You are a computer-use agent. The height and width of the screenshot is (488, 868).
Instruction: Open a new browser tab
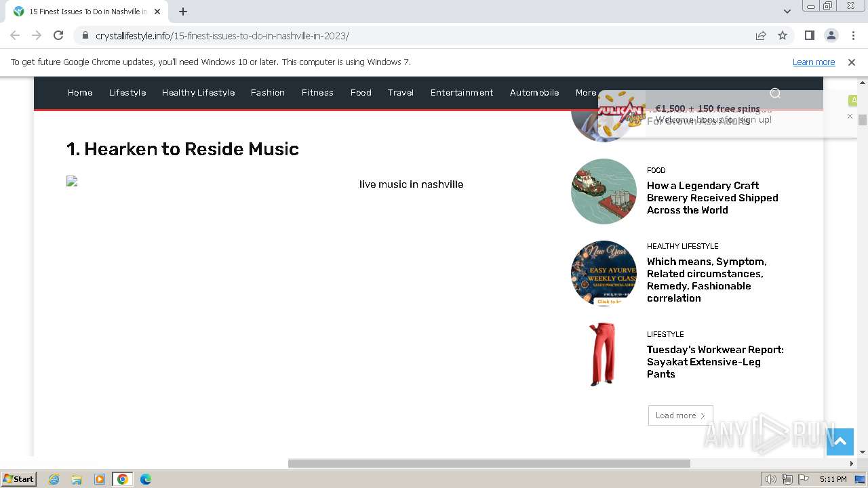[x=183, y=12]
